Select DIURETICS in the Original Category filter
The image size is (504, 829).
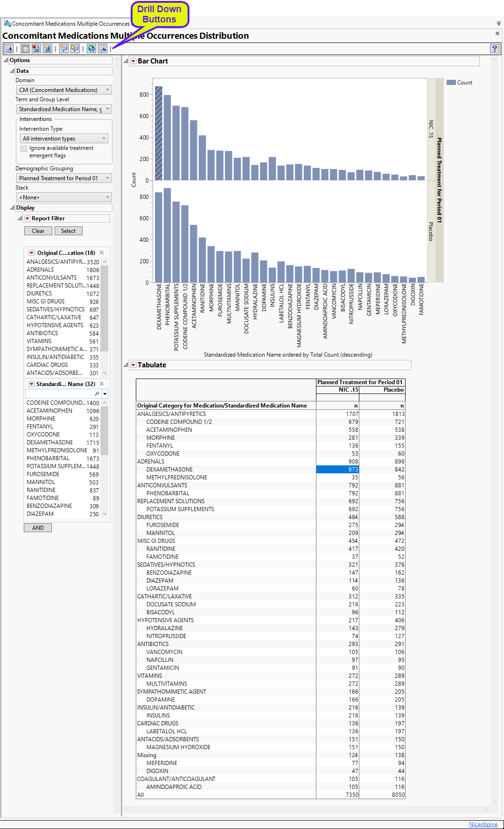click(63, 294)
